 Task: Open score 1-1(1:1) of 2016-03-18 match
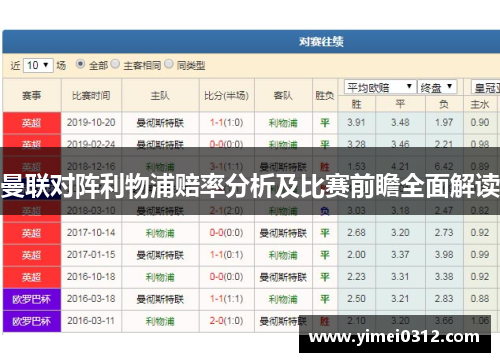[x=227, y=299]
